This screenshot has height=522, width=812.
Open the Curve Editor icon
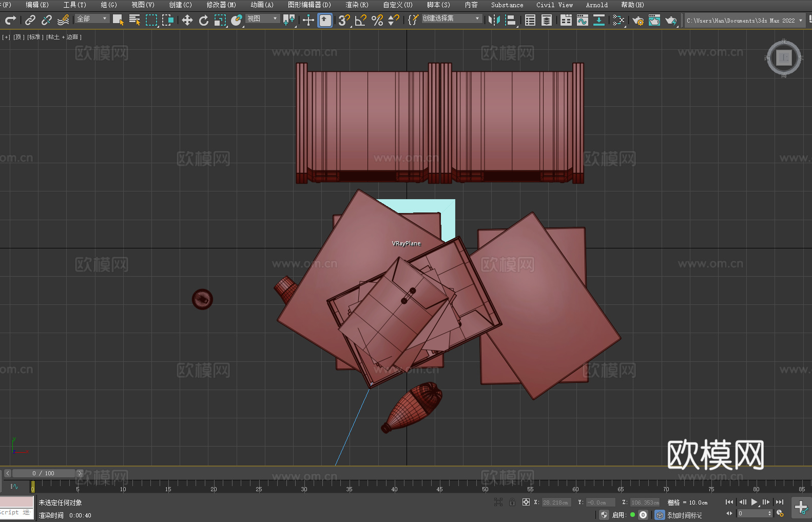pos(583,20)
